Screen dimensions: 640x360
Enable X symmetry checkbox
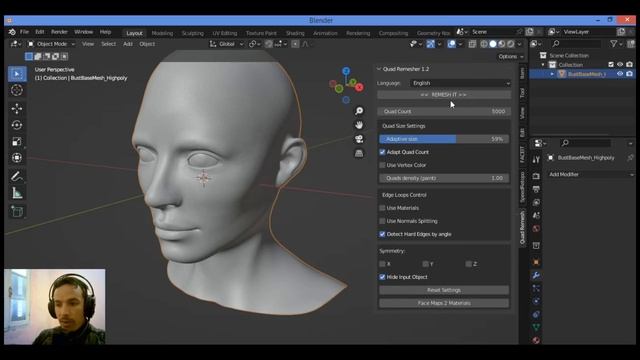[x=382, y=264]
